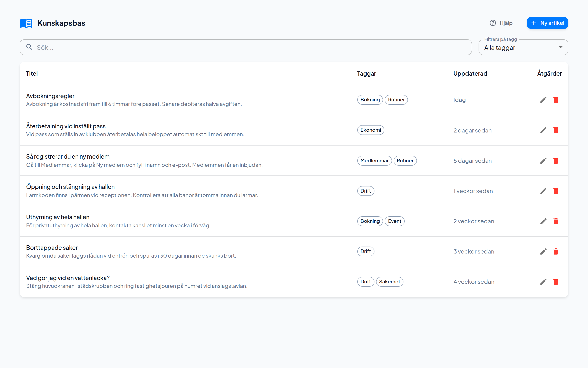Viewport: 588px width, 368px height.
Task: Click the Stäng huvudkranen description text
Action: pyautogui.click(x=137, y=286)
